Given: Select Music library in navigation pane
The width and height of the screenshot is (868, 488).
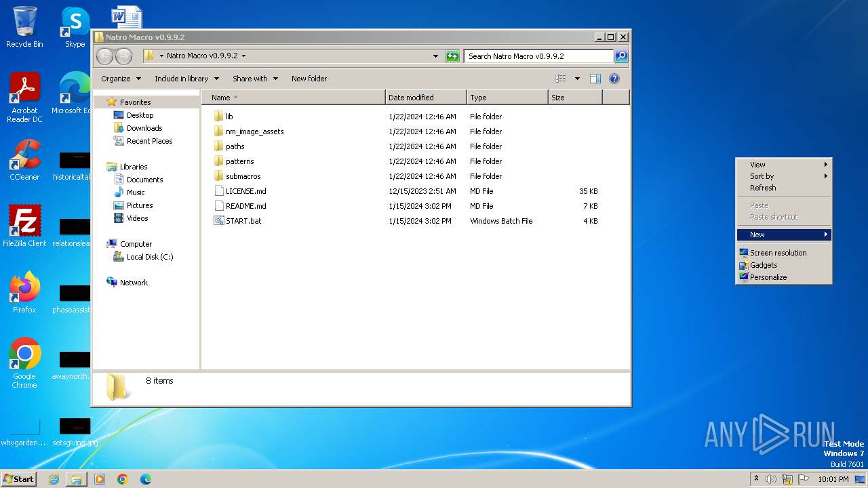Looking at the screenshot, I should click(x=129, y=192).
